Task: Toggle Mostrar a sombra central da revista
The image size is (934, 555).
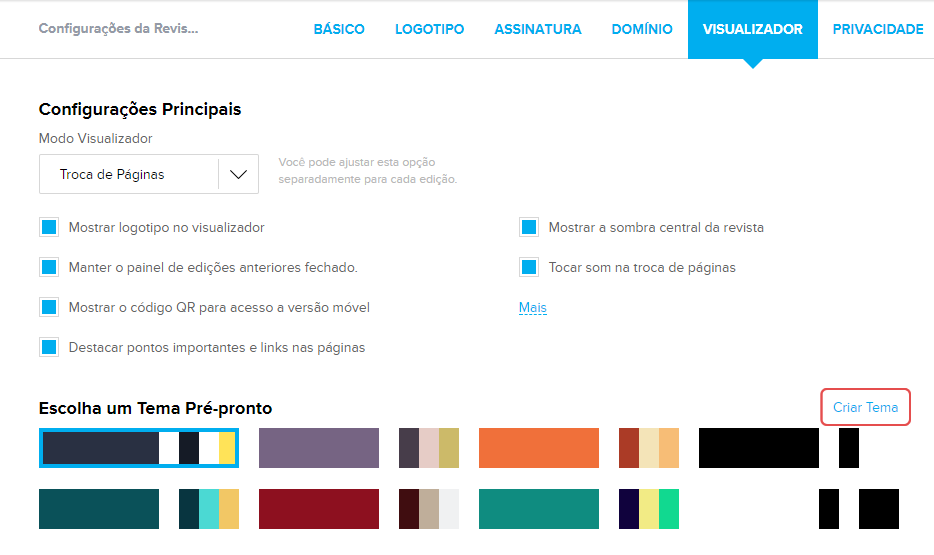Action: point(529,228)
